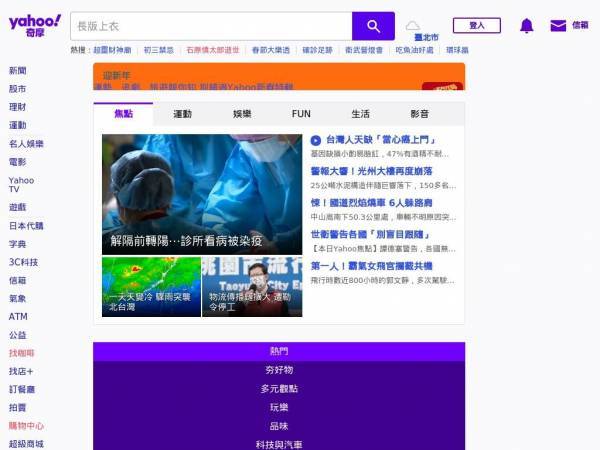
Task: Open 訂餐廳 in the left sidebar
Action: pyautogui.click(x=22, y=390)
